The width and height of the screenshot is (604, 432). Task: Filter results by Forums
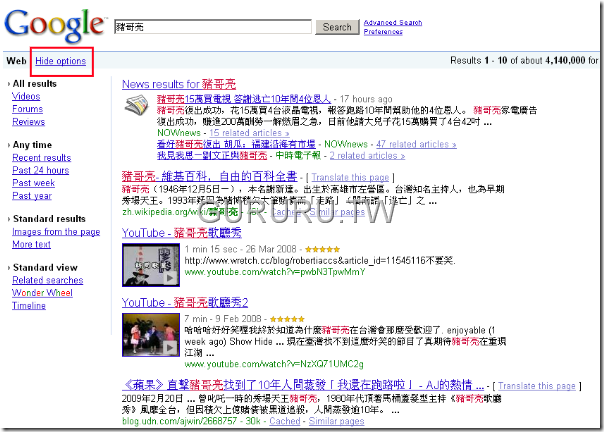(x=27, y=109)
